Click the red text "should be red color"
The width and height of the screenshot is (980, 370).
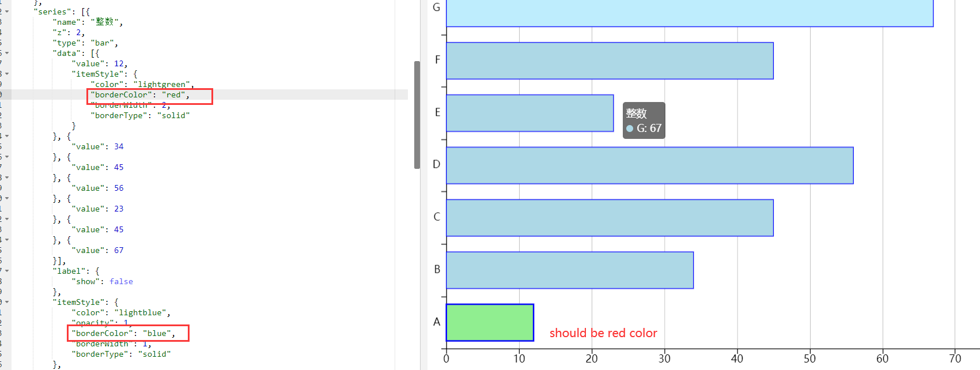[604, 333]
